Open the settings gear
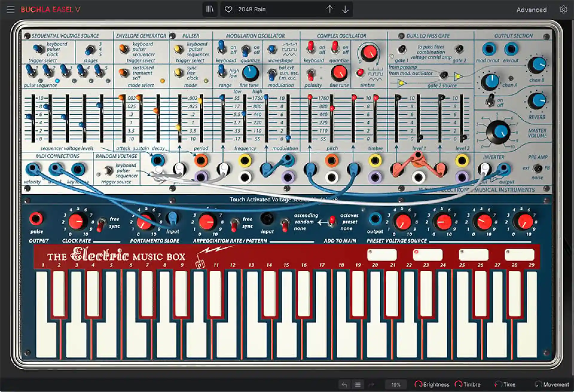Viewport: 574px width, 392px height. coord(563,9)
